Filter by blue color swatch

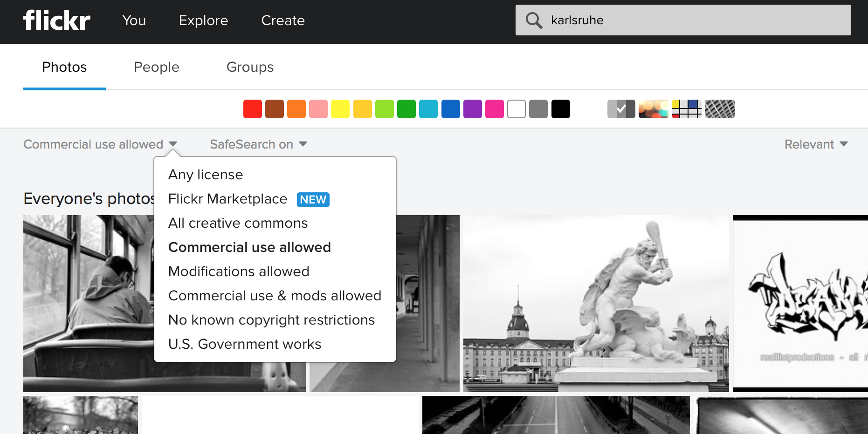pos(450,109)
